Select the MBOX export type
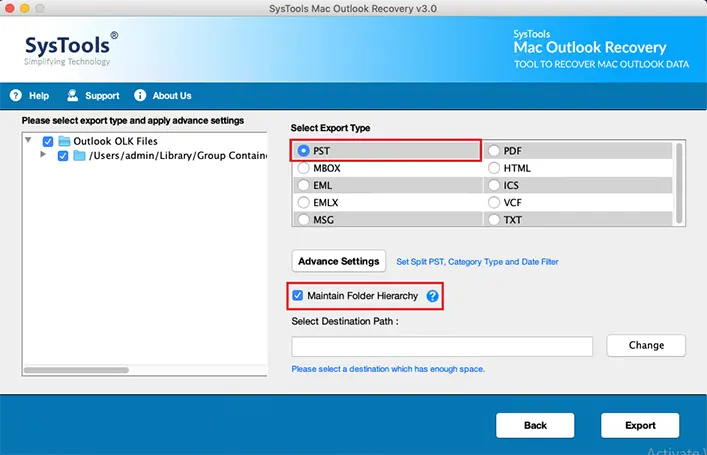The width and height of the screenshot is (707, 455). coord(303,168)
